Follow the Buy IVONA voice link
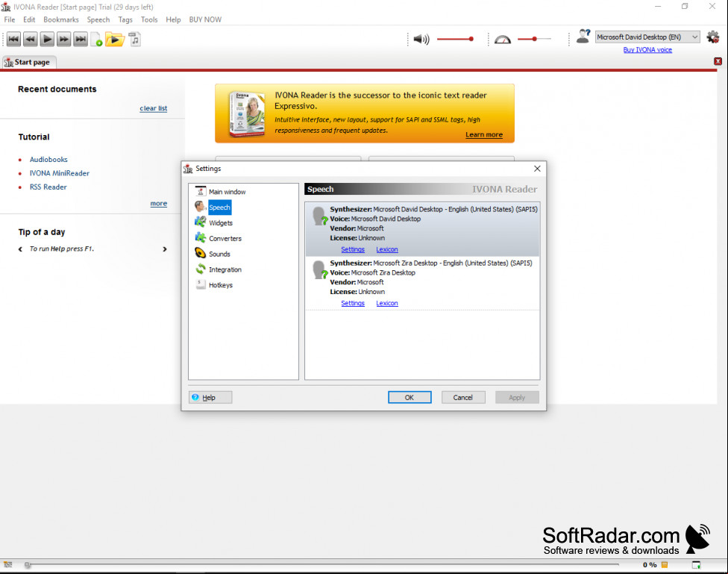 pyautogui.click(x=647, y=50)
